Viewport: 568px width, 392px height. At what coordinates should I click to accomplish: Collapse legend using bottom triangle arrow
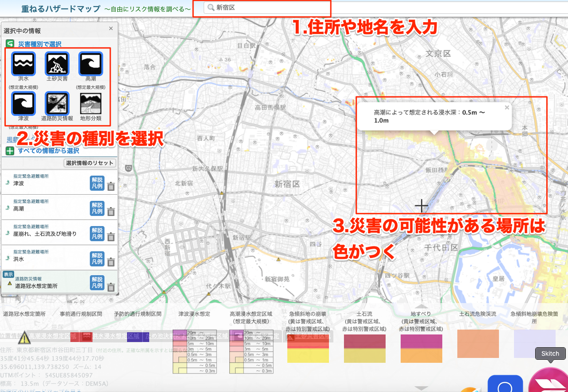[x=421, y=389]
